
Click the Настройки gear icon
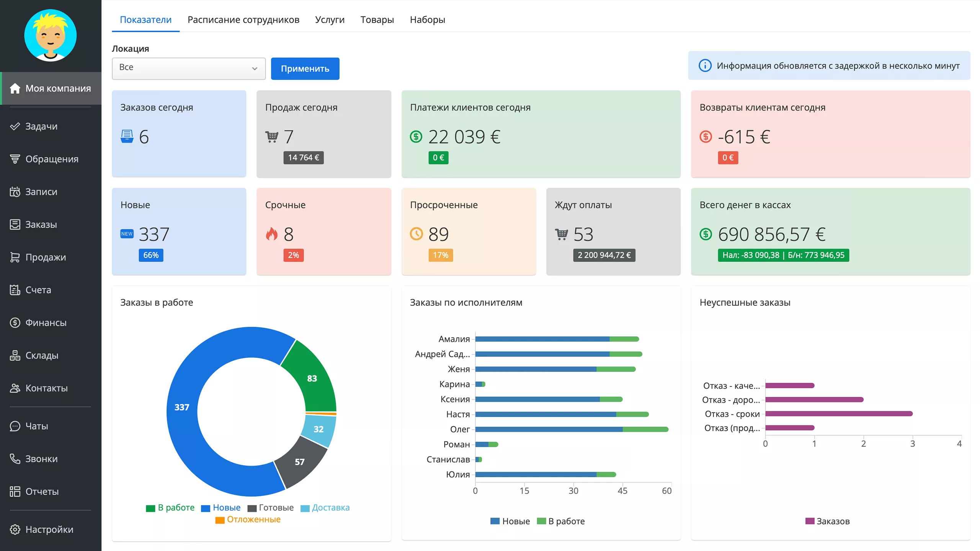click(15, 530)
